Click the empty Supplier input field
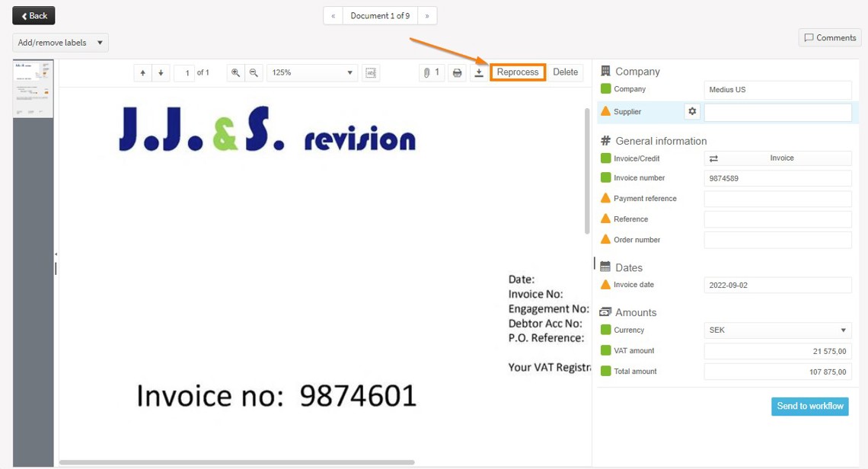Viewport: 868px width, 469px height. point(777,113)
